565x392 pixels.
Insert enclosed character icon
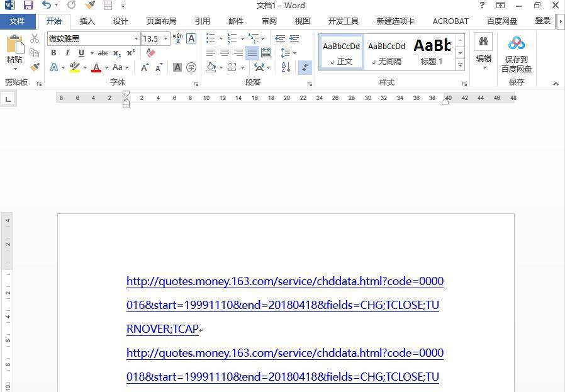pyautogui.click(x=191, y=67)
